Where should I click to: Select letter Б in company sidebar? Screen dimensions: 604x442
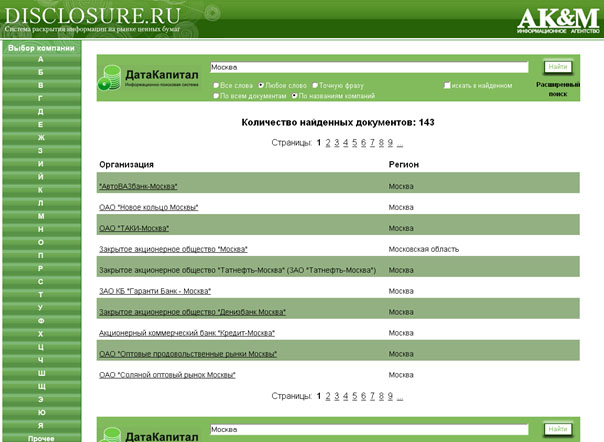41,72
